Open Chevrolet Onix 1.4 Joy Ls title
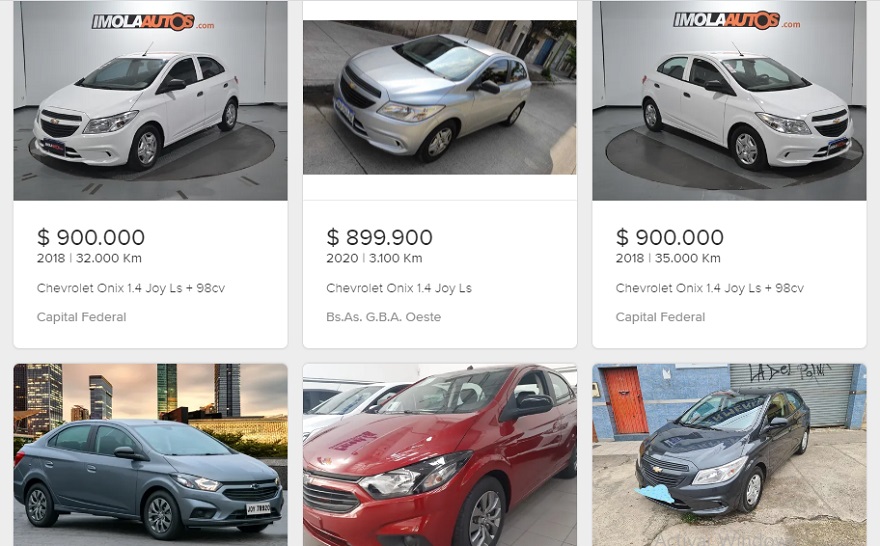The height and width of the screenshot is (546, 880). 399,288
